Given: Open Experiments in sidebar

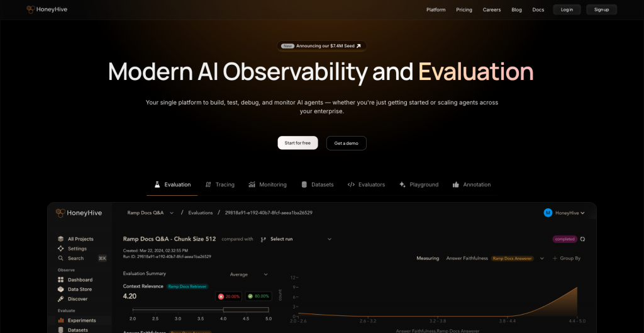Looking at the screenshot, I should [x=82, y=320].
